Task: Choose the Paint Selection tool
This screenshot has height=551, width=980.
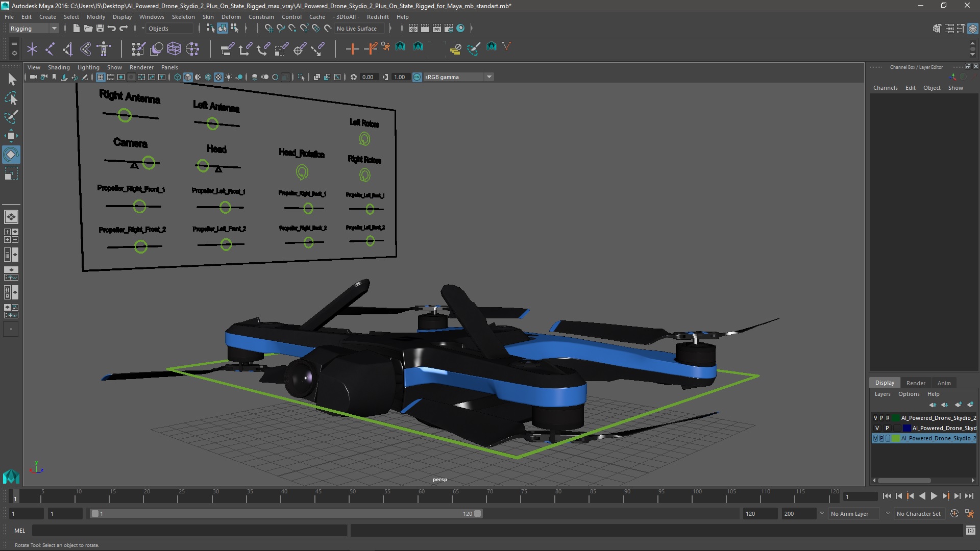Action: pyautogui.click(x=11, y=117)
